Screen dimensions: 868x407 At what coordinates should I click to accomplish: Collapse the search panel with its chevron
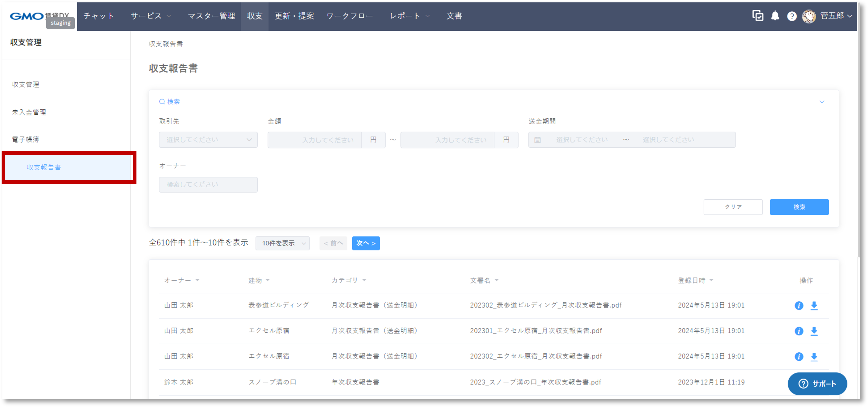pyautogui.click(x=822, y=101)
